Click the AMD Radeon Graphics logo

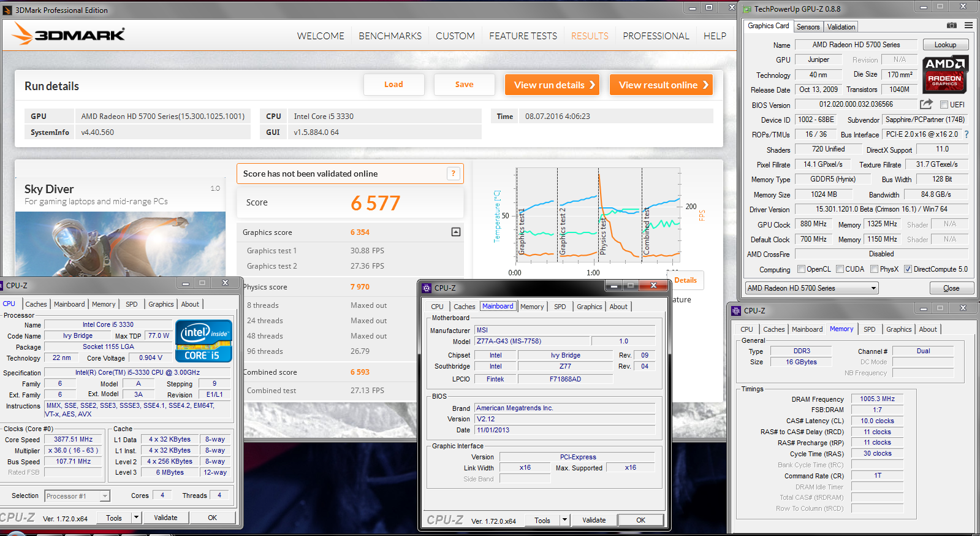tap(945, 74)
